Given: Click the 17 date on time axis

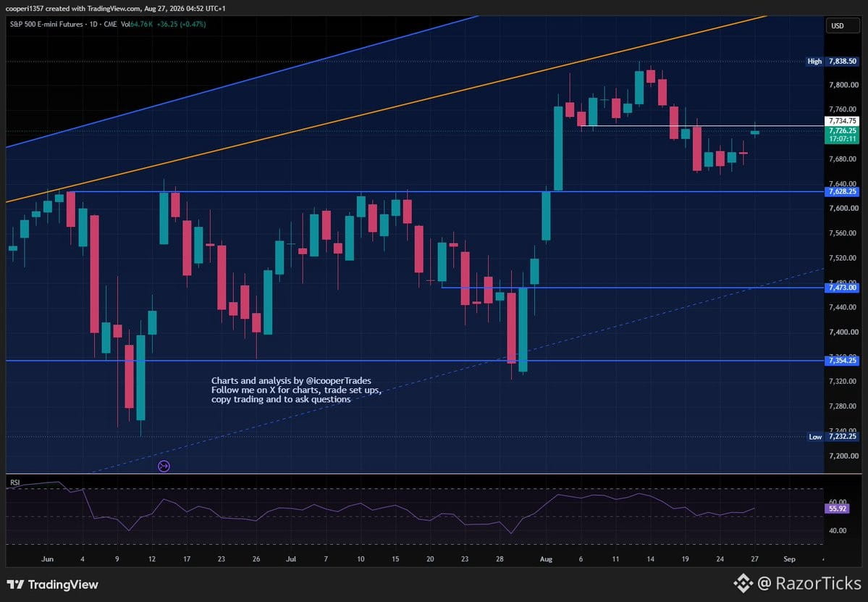Looking at the screenshot, I should coord(187,559).
